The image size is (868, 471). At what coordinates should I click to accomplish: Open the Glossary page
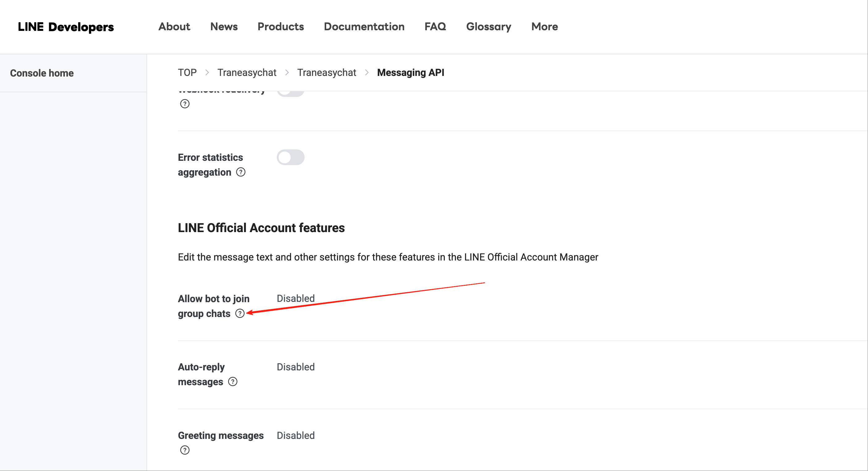click(x=488, y=27)
